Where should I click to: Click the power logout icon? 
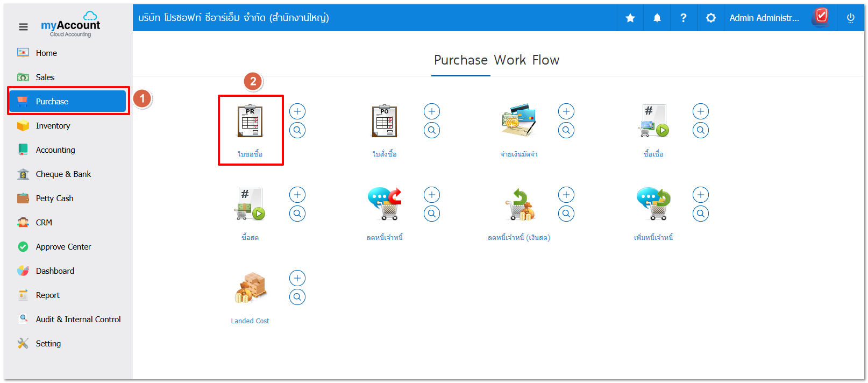pos(851,18)
